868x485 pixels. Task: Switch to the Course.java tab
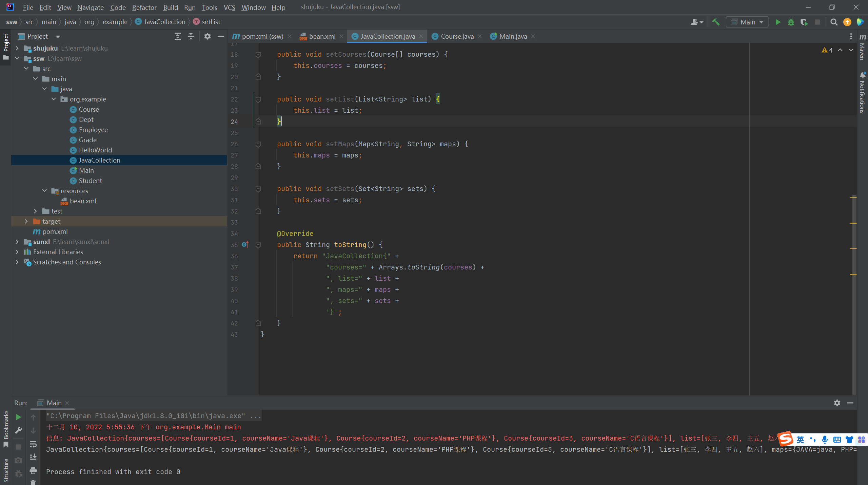456,36
